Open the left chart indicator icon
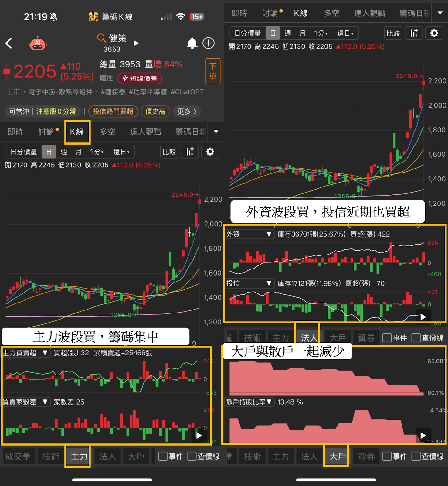Screen dimensions: 448x486 pyautogui.click(x=190, y=152)
